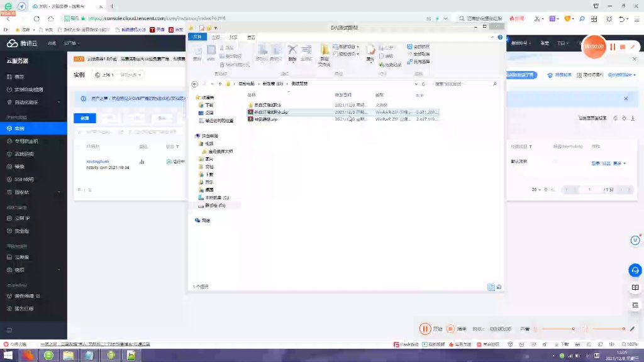Screen dimensions: 644x362
Task: Switch Explorer to details view
Action: (491, 287)
